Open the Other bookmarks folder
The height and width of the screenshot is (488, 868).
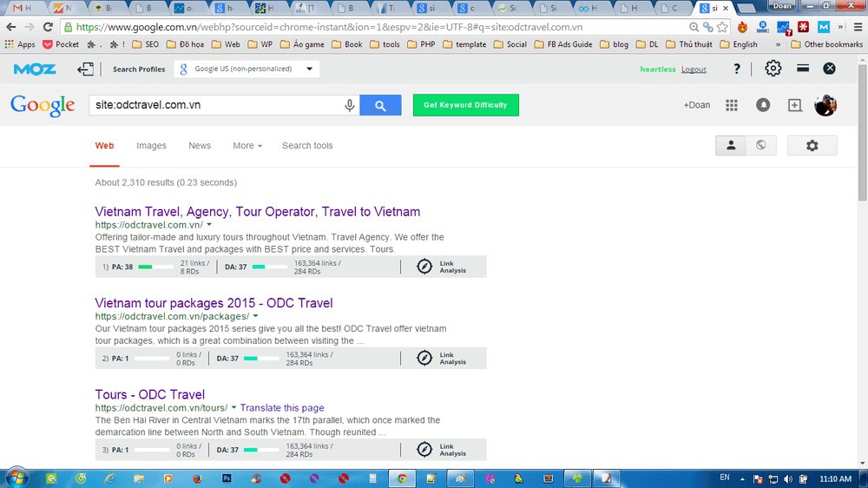(x=827, y=44)
